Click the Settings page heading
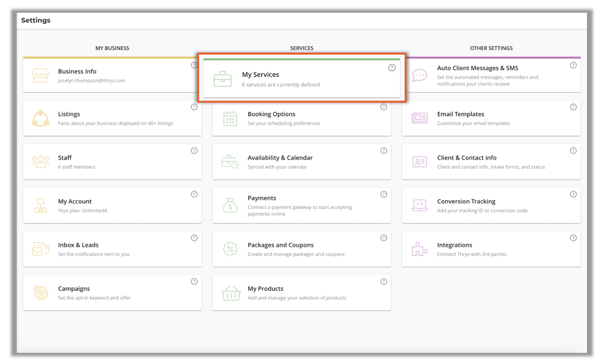The width and height of the screenshot is (609, 364). [36, 20]
